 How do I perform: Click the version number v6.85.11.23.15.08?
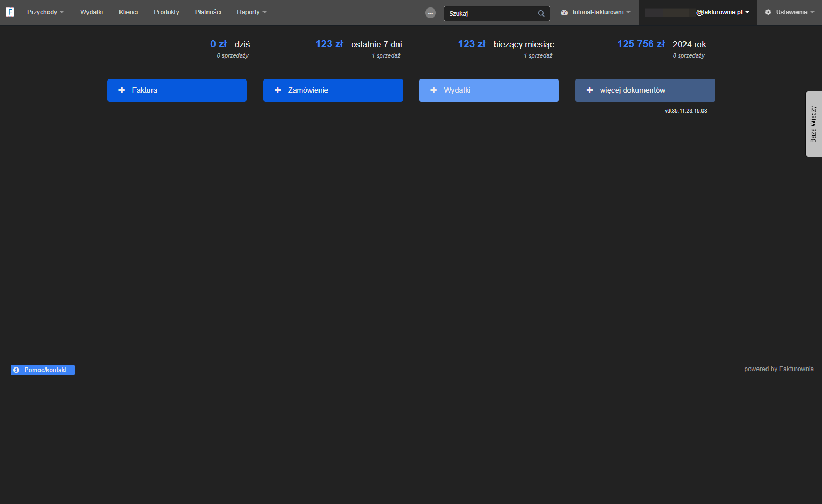tap(686, 111)
